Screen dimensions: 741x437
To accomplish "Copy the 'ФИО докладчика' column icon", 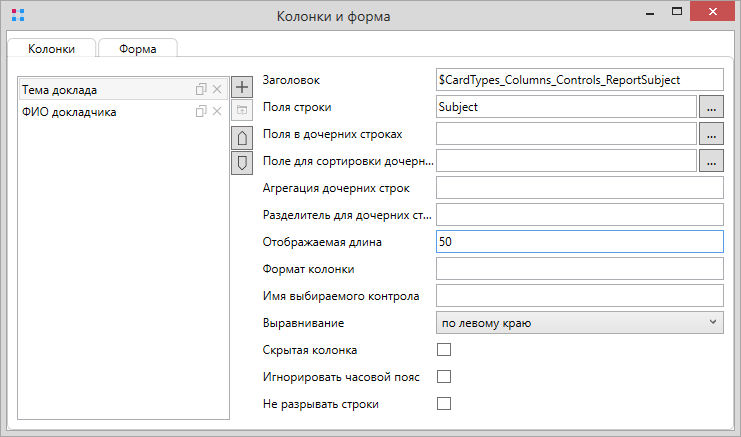I will click(x=201, y=111).
